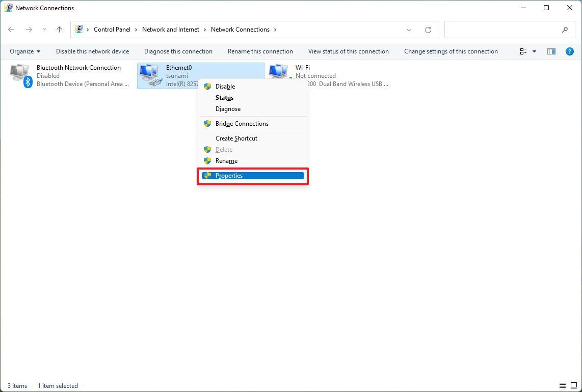Click the Refresh icon in the address bar
The image size is (582, 392).
point(428,30)
